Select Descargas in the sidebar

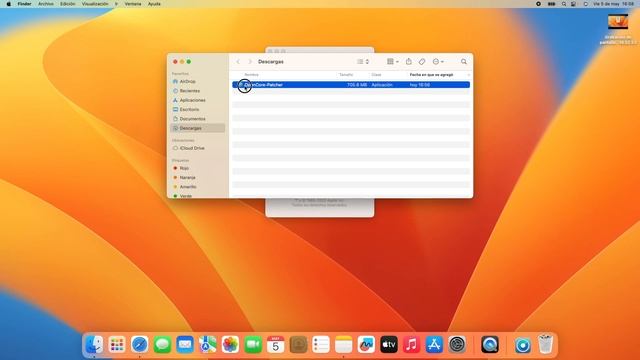pos(198,128)
